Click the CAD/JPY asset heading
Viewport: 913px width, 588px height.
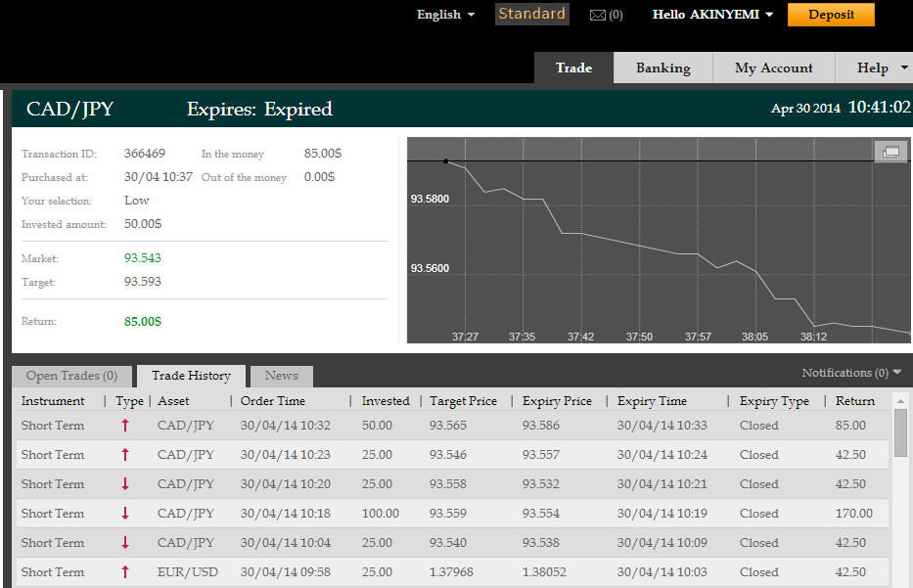69,109
